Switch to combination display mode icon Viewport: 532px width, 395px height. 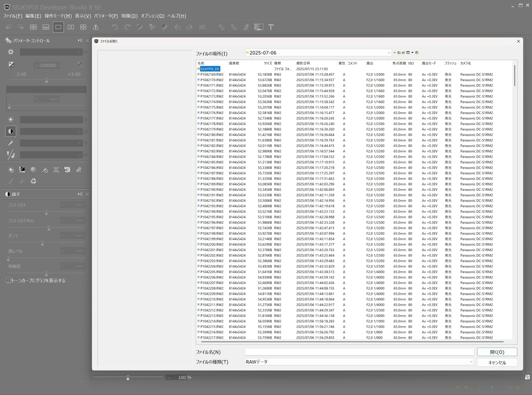pyautogui.click(x=46, y=27)
